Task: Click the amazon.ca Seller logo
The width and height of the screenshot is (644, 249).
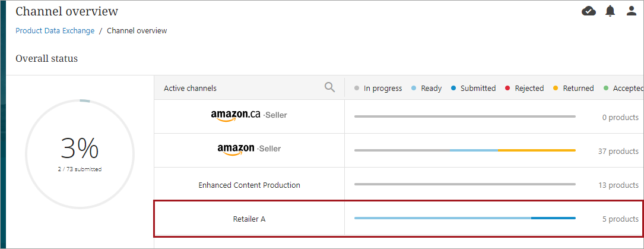Action: (x=249, y=116)
